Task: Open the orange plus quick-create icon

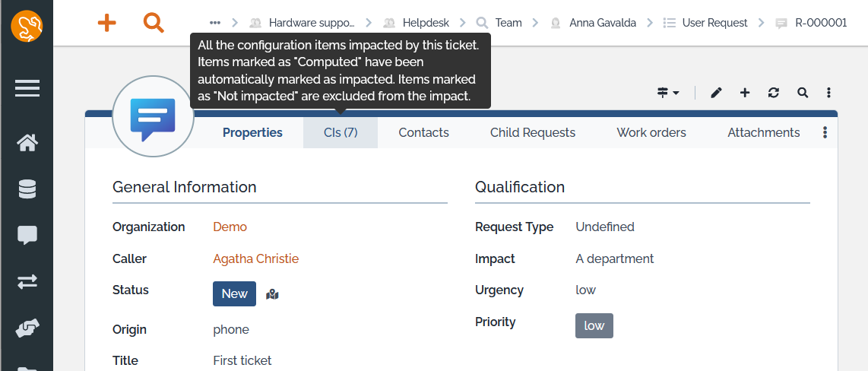Action: [x=107, y=23]
